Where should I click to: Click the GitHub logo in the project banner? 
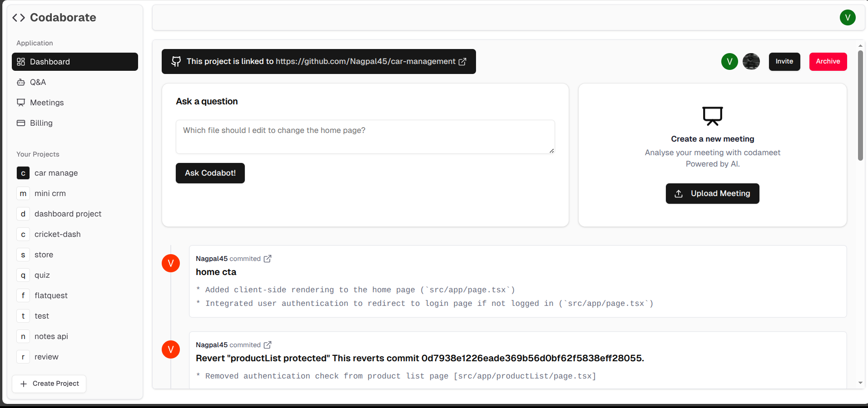(176, 61)
